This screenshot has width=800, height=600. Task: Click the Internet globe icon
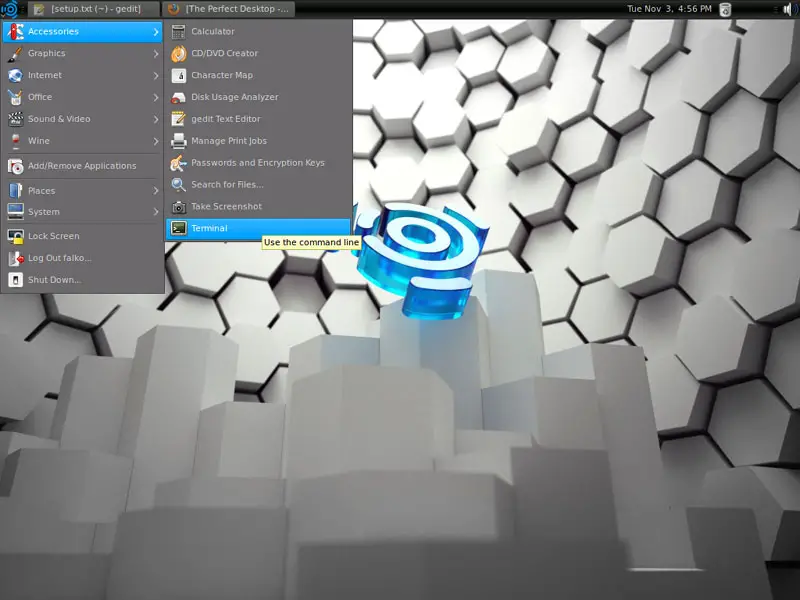15,76
